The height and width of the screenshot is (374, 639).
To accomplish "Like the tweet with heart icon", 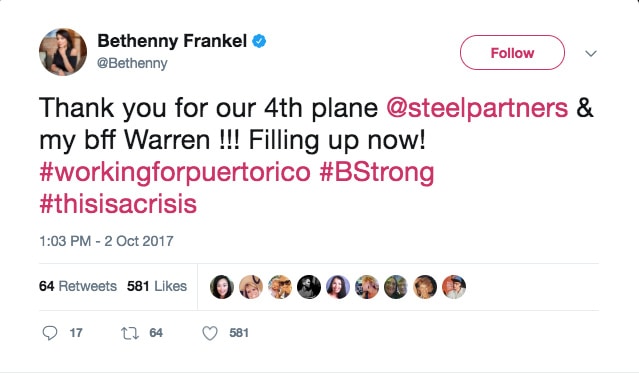I will point(210,333).
